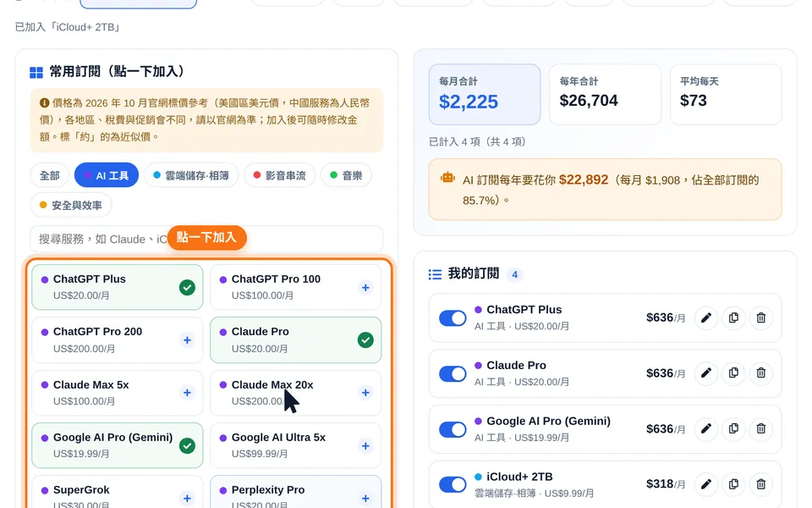Uncheck Claude Pro green checkmark in catalog

(x=365, y=340)
